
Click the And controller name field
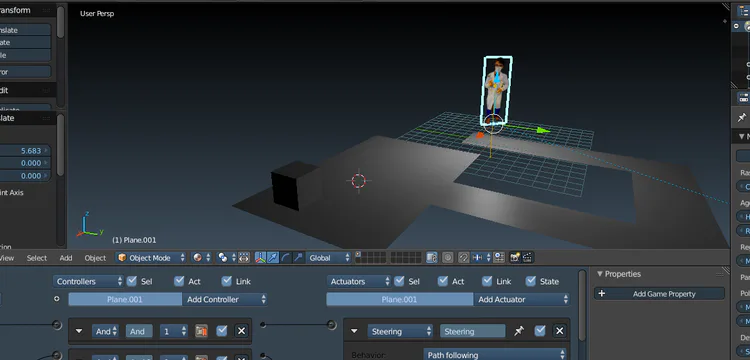point(139,331)
